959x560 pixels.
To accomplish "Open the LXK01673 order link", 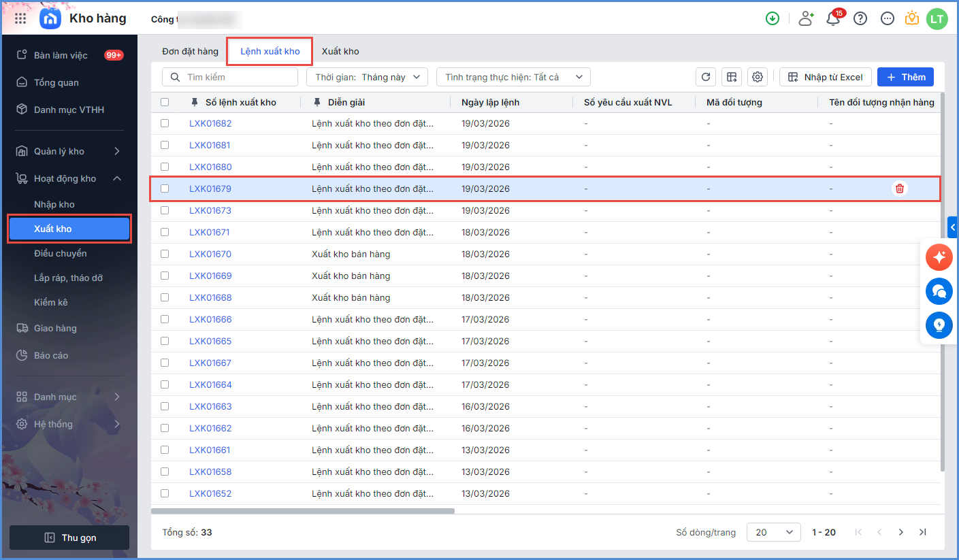I will point(210,210).
